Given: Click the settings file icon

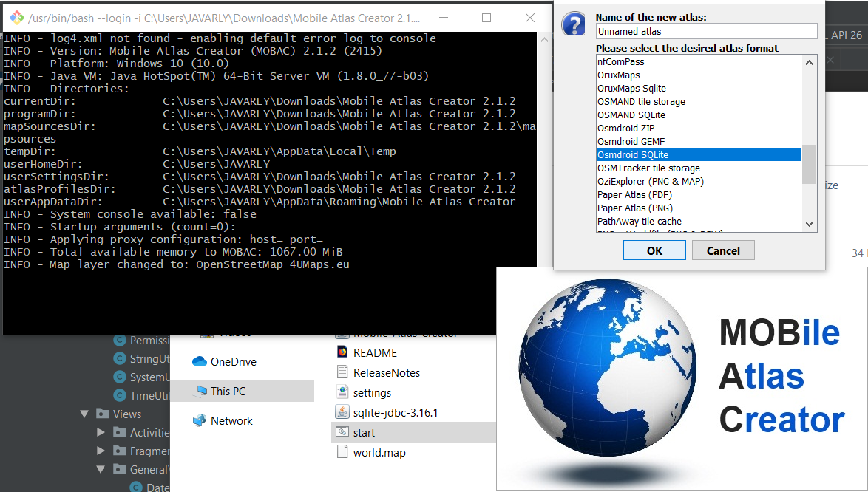Looking at the screenshot, I should click(x=342, y=392).
